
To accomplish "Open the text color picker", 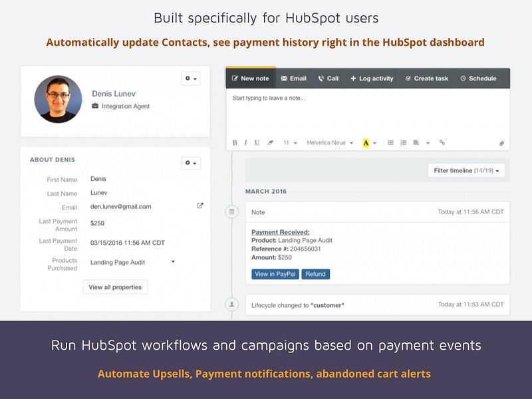I will point(366,142).
